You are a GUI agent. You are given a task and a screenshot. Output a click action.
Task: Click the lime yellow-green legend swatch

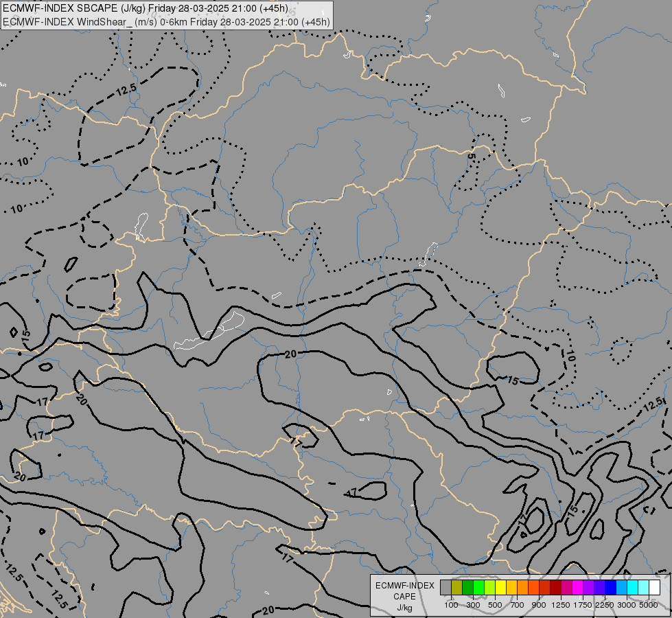point(490,588)
